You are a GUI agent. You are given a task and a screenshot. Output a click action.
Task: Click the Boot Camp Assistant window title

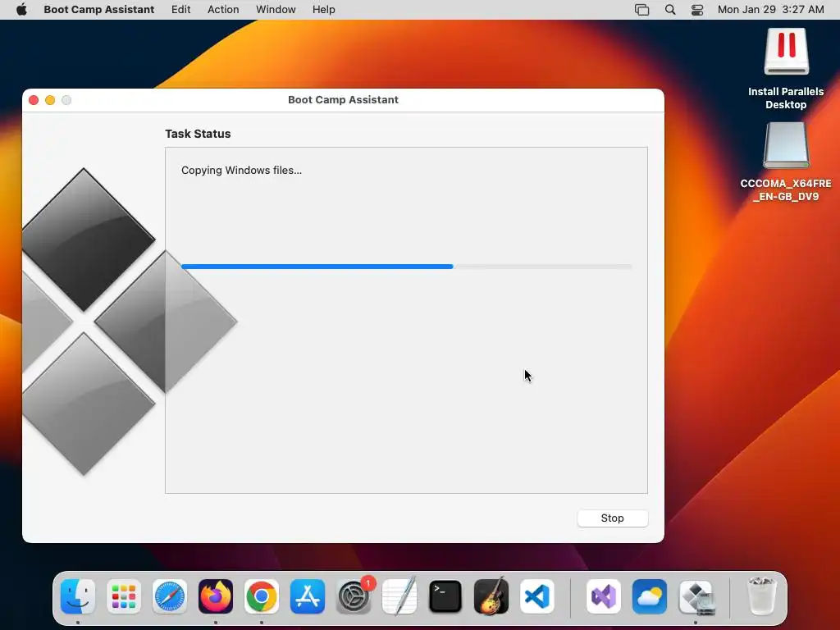pyautogui.click(x=344, y=99)
